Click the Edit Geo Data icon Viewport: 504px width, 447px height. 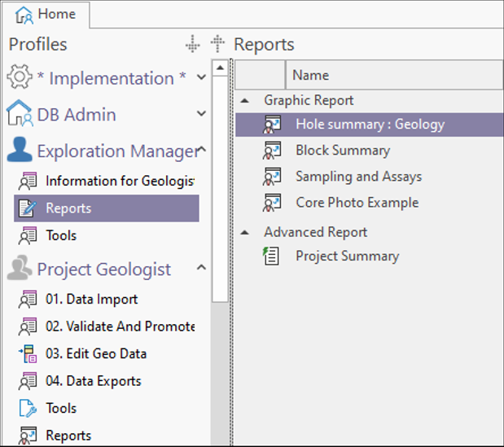tap(28, 354)
